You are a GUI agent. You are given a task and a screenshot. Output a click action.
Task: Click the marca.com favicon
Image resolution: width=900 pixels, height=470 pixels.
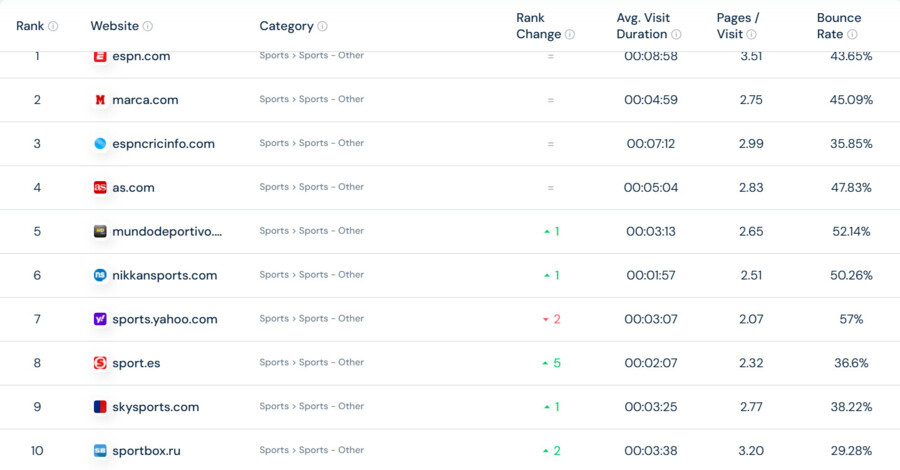click(x=100, y=100)
